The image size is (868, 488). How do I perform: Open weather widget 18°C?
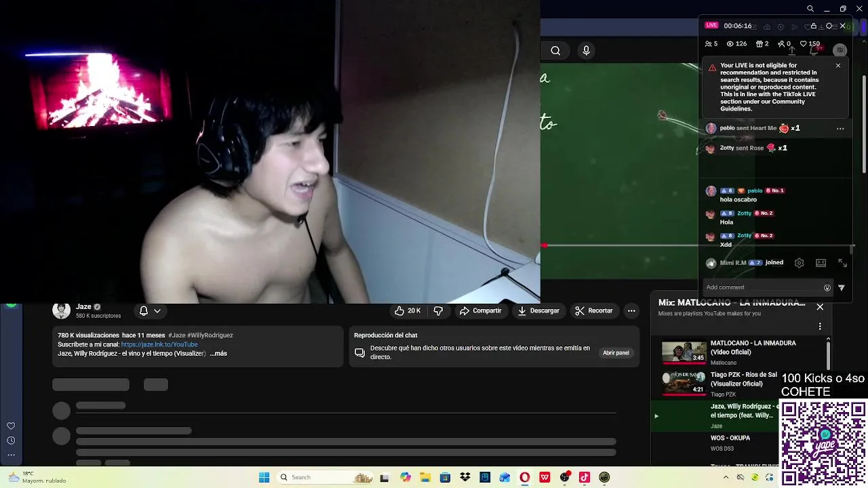[x=37, y=477]
